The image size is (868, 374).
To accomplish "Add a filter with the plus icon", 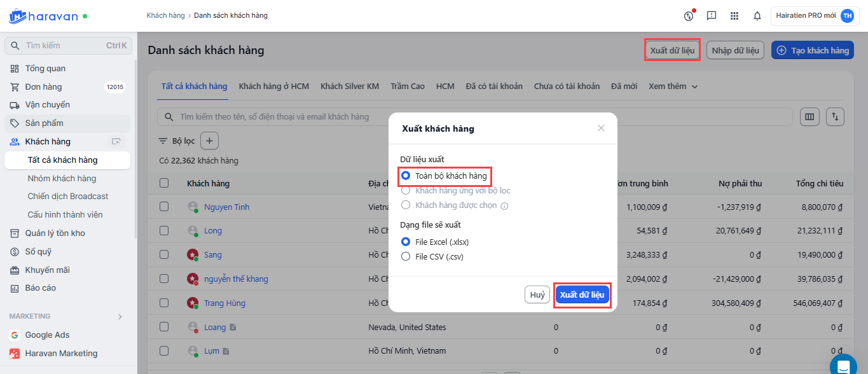I will coord(210,141).
